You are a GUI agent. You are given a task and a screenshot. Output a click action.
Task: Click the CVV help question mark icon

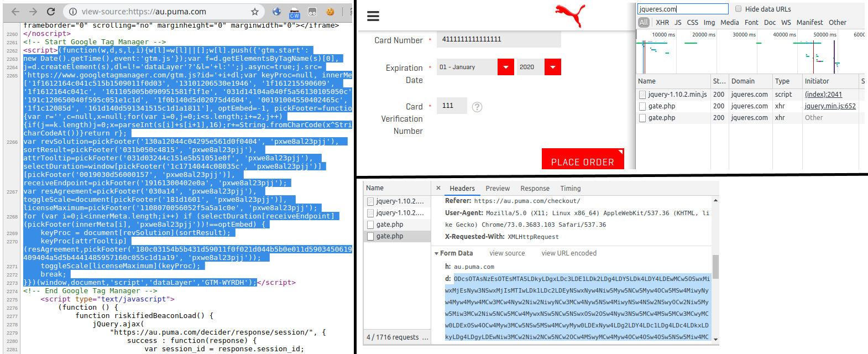pos(477,107)
